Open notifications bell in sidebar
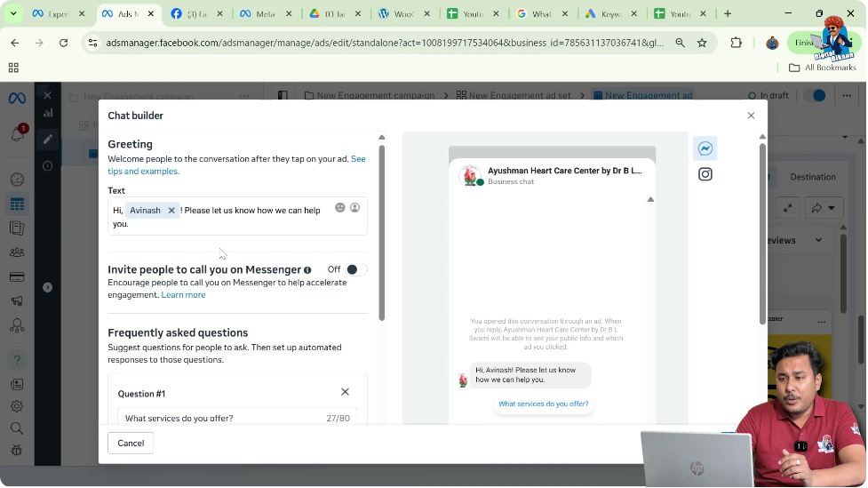The width and height of the screenshot is (868, 488). point(17,133)
